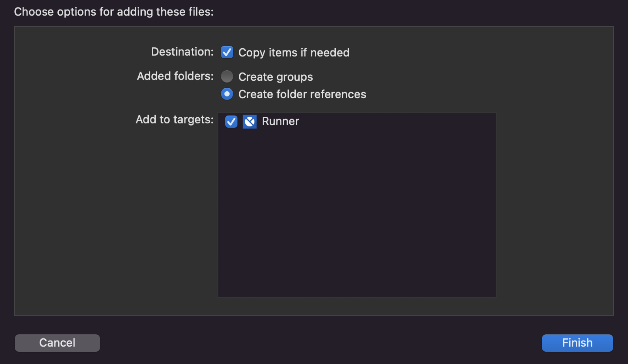Click the Runner app target icon
Image resolution: width=628 pixels, height=364 pixels.
click(x=250, y=122)
